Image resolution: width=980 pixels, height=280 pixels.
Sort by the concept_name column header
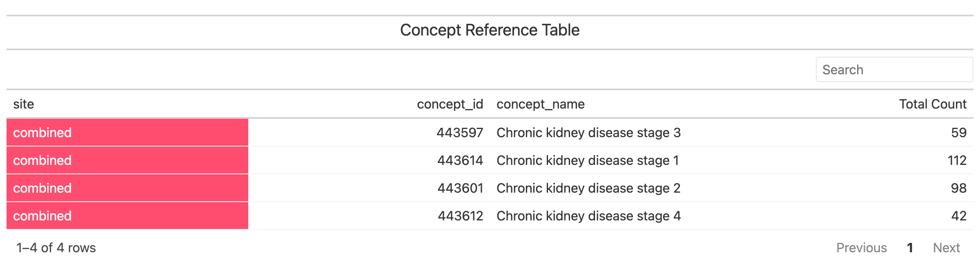[x=540, y=104]
